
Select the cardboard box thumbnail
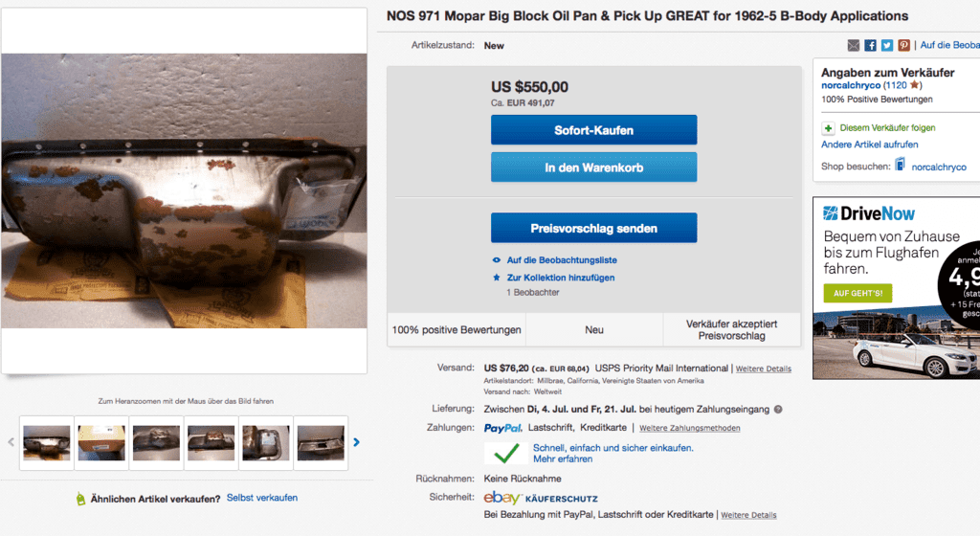[x=101, y=442]
